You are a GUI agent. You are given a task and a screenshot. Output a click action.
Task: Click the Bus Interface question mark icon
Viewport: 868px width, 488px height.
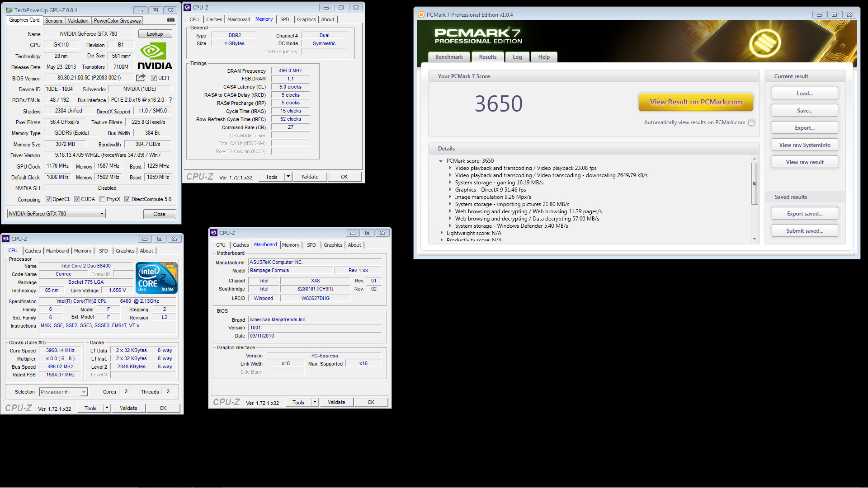[170, 100]
